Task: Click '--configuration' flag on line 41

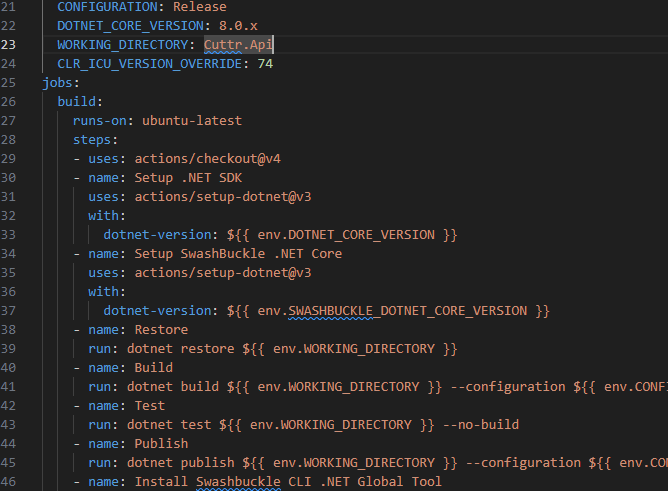Action: click(x=507, y=387)
